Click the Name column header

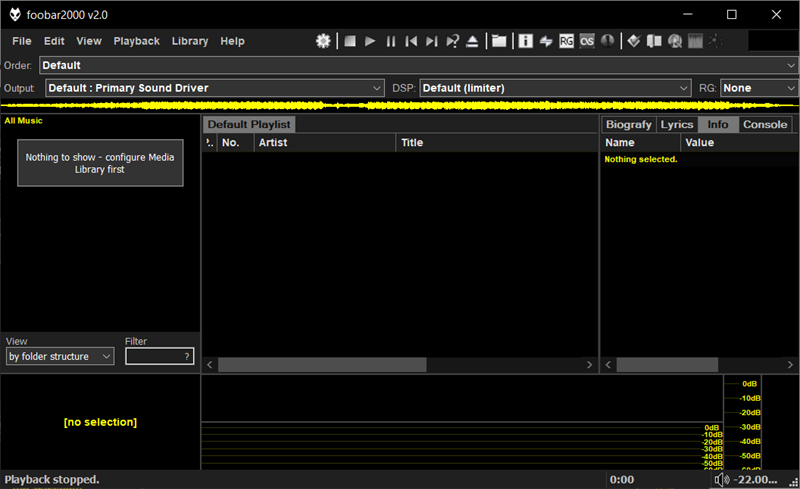tap(641, 143)
